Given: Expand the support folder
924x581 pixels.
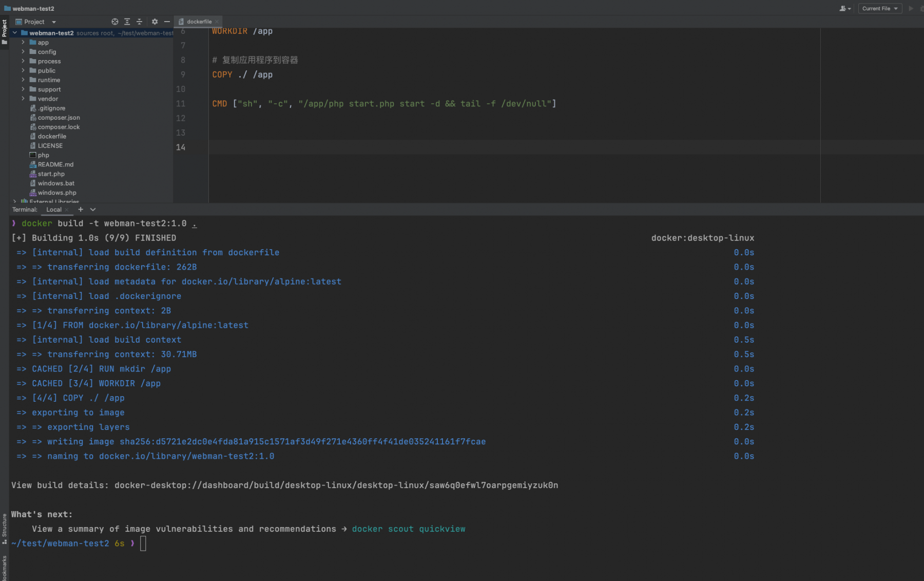Looking at the screenshot, I should (23, 89).
